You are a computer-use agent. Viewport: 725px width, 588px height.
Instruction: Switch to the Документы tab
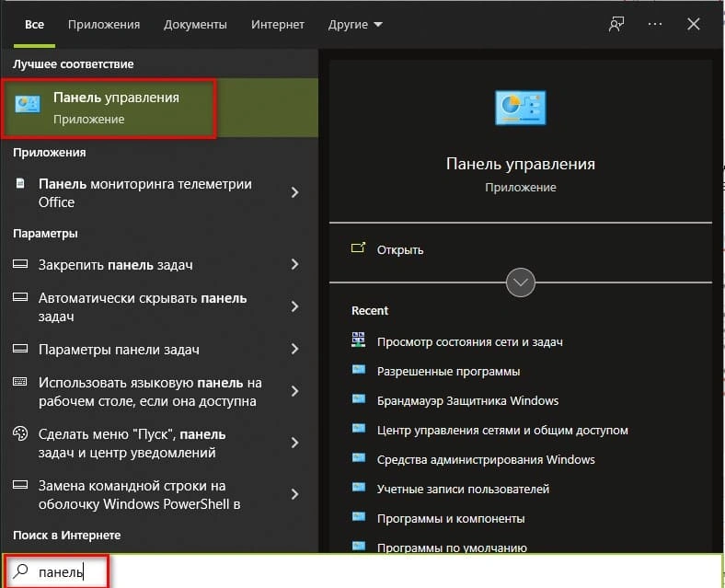pyautogui.click(x=195, y=25)
